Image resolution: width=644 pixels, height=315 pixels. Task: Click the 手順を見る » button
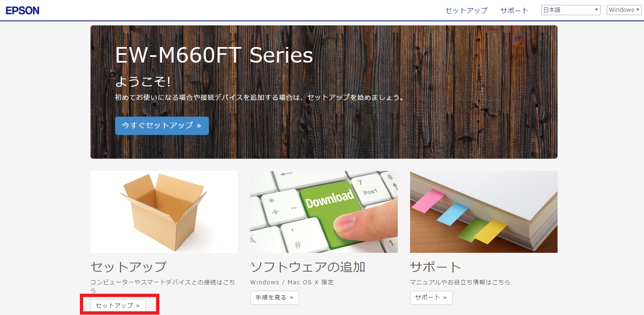pyautogui.click(x=274, y=298)
